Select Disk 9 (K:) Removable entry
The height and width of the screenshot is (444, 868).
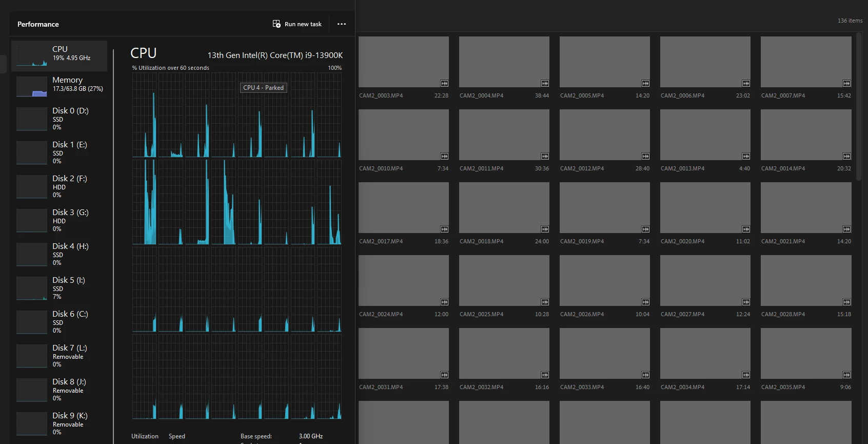tap(60, 423)
